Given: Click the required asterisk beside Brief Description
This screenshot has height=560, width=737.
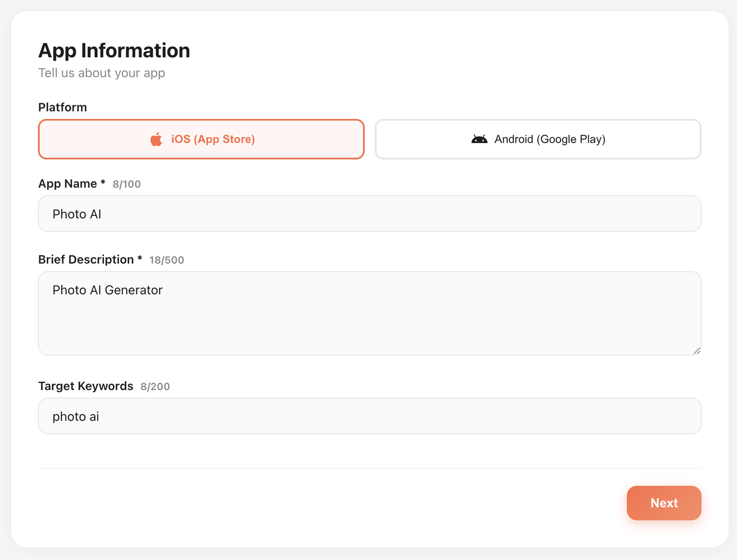Looking at the screenshot, I should [x=140, y=258].
